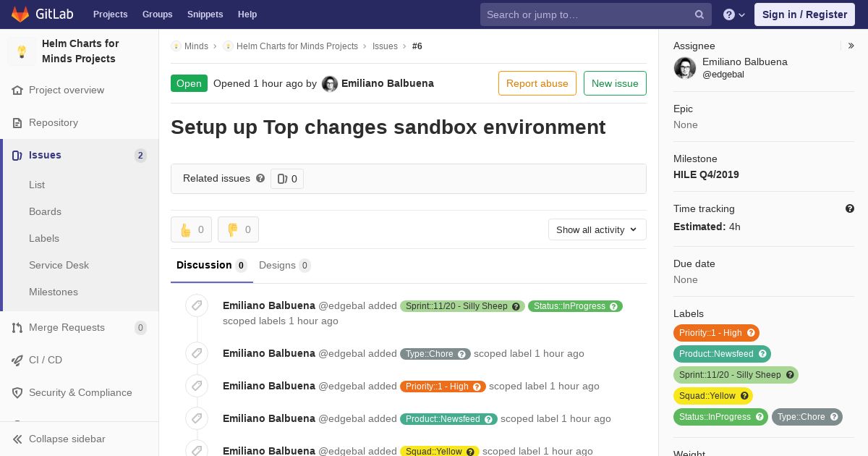Screen dimensions: 868x456
Task: Click the assignee avatar in right sidebar
Action: 685,68
